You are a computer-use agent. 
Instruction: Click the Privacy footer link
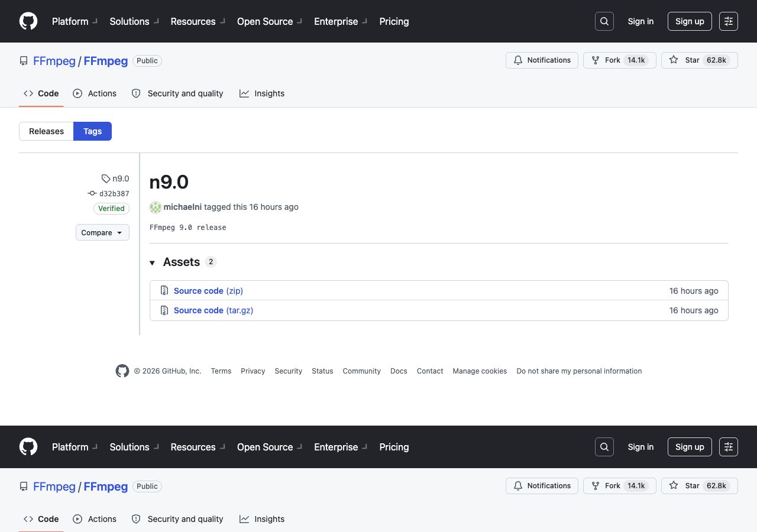[x=253, y=371]
